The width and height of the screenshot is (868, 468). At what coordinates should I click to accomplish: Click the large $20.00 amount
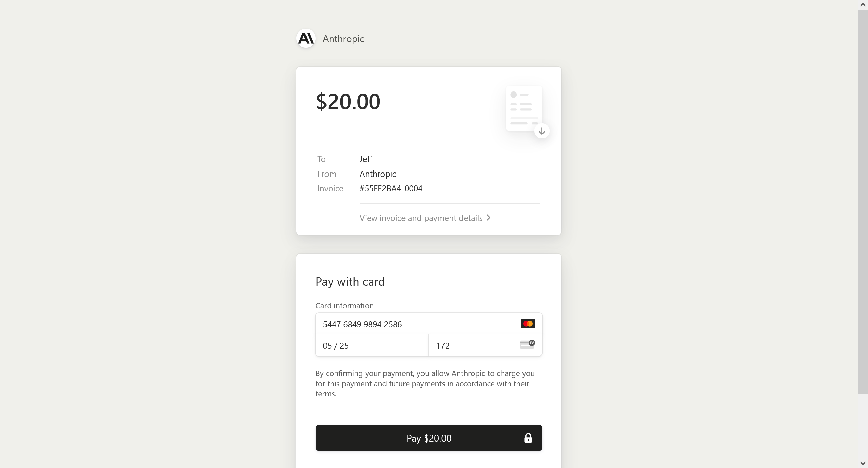tap(348, 101)
